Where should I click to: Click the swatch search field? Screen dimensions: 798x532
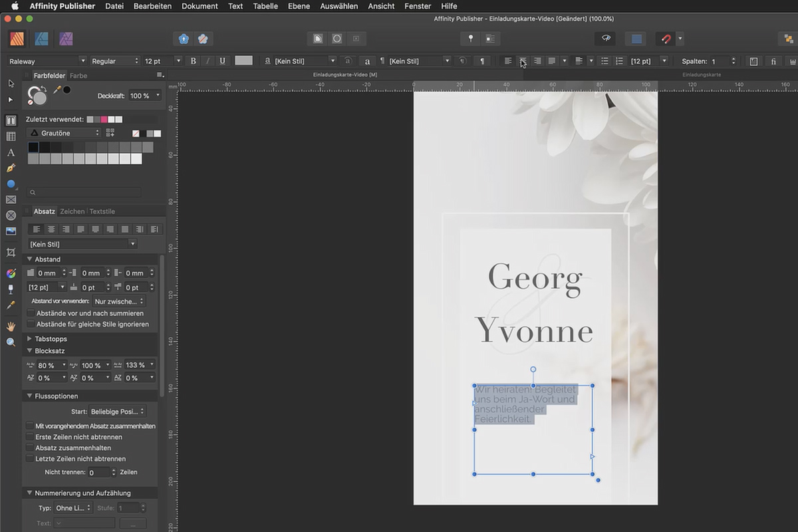click(x=84, y=192)
